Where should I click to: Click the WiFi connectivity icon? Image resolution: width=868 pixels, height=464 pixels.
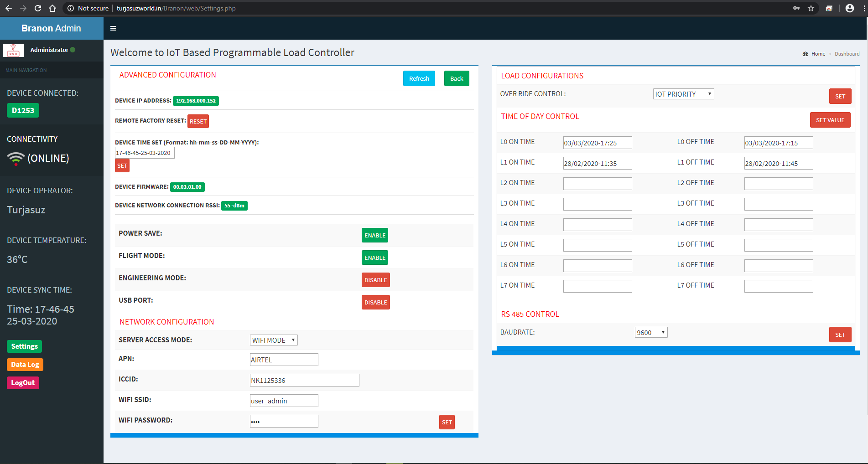coord(16,158)
